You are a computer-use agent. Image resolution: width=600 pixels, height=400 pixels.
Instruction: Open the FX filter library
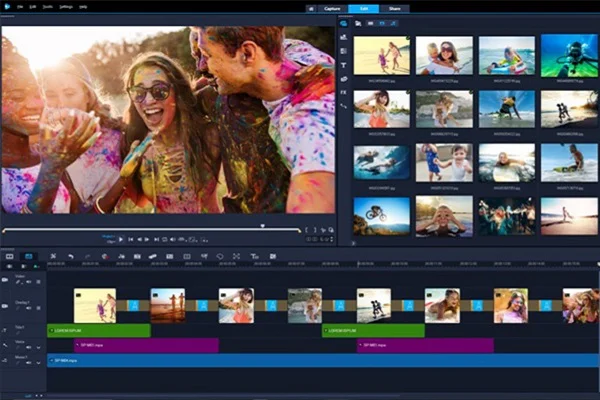click(343, 92)
